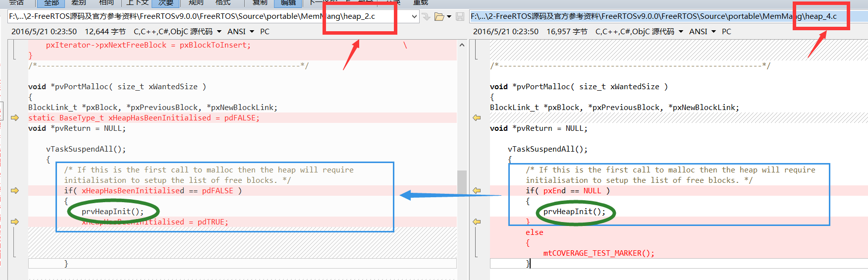The width and height of the screenshot is (868, 280).
Task: Click right pane arrow beside closing brace line
Action: click(x=477, y=222)
